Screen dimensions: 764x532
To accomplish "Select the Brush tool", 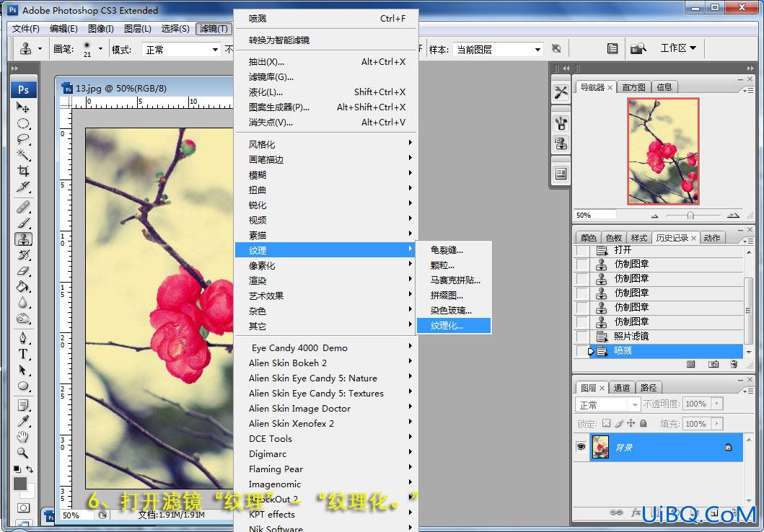I will (x=23, y=223).
